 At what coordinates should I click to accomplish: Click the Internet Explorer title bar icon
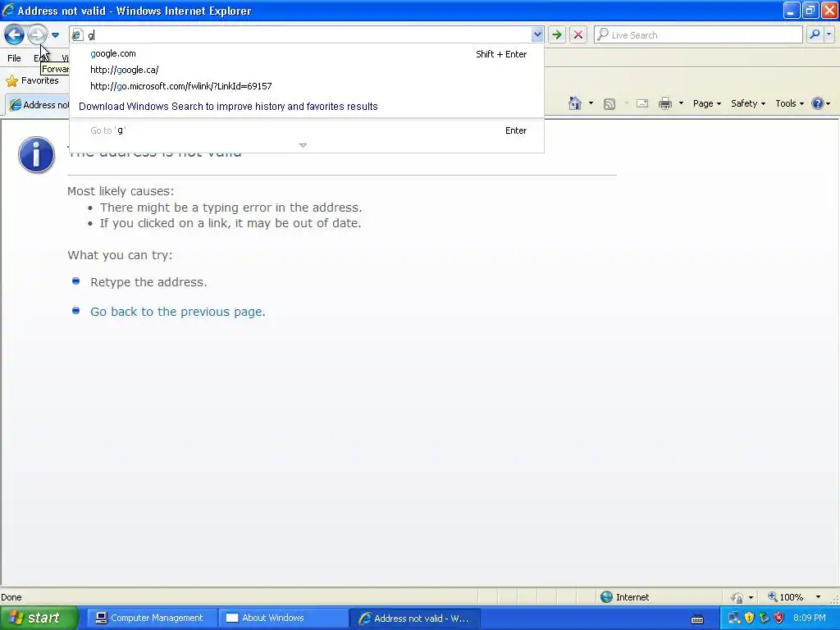[x=8, y=10]
